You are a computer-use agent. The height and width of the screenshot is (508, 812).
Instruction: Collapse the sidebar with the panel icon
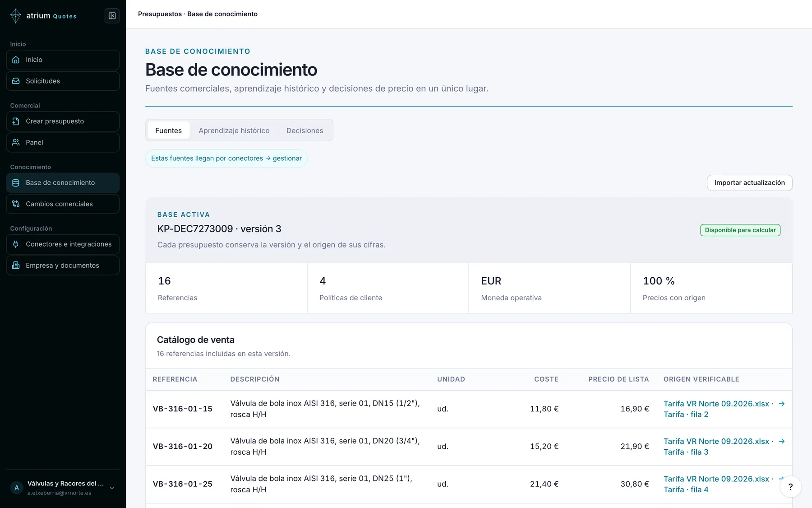click(112, 16)
